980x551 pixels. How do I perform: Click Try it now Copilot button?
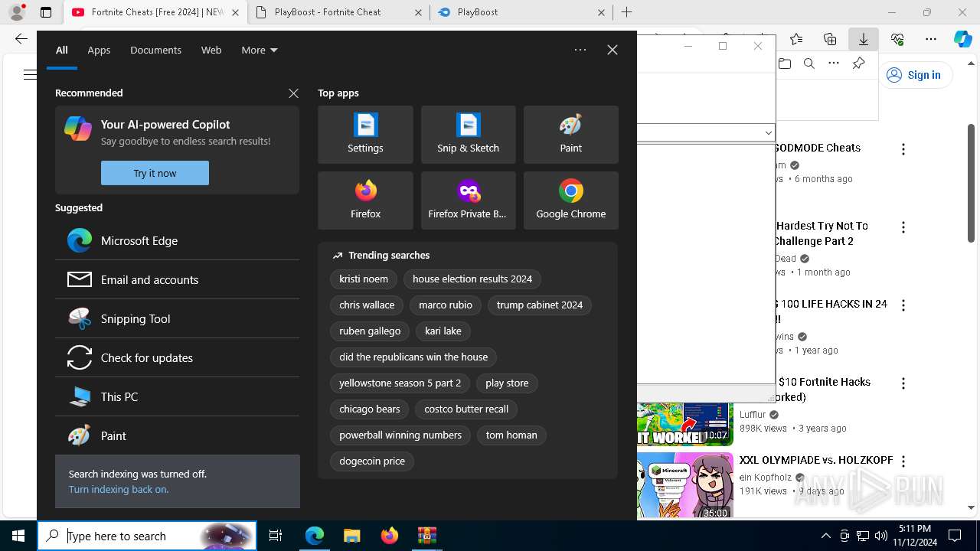155,173
